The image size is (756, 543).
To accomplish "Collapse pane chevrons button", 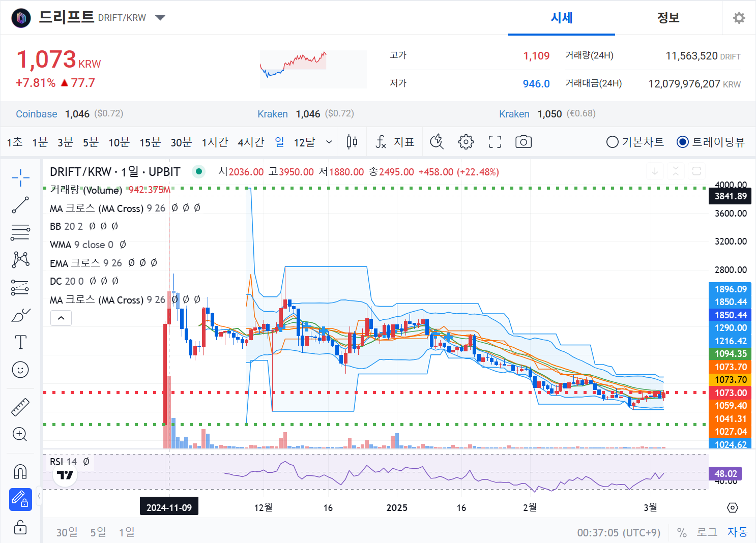I will [676, 171].
